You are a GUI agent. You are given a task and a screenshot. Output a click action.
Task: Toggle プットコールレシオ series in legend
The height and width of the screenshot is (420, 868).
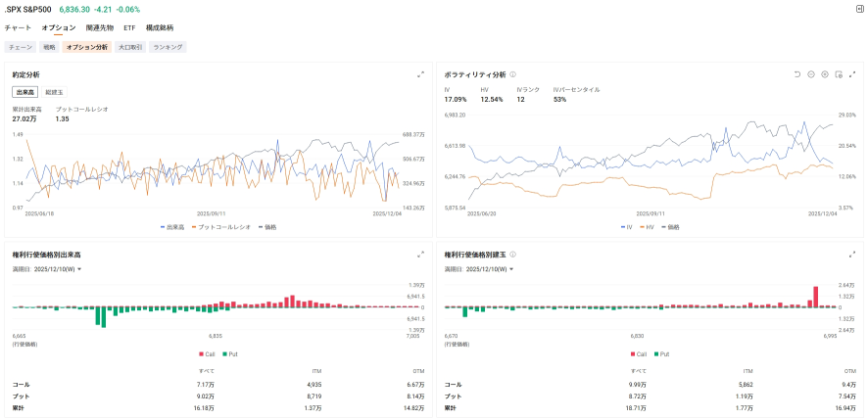[220, 227]
